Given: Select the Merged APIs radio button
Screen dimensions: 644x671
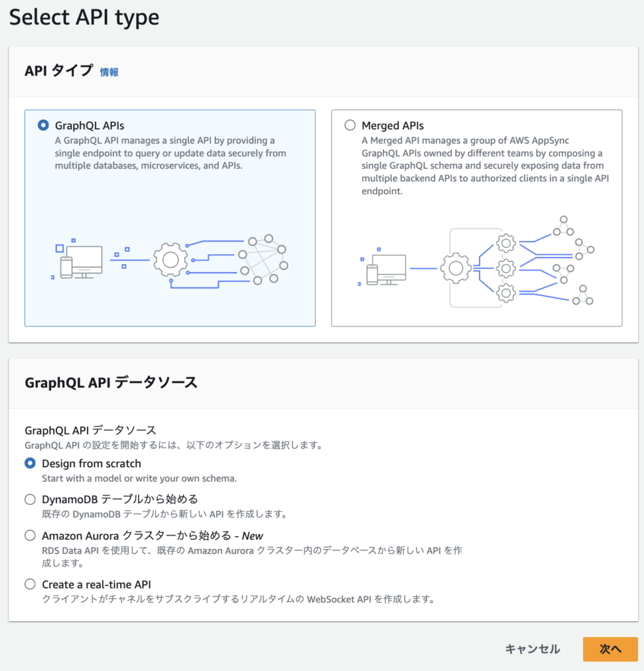Looking at the screenshot, I should pos(350,125).
